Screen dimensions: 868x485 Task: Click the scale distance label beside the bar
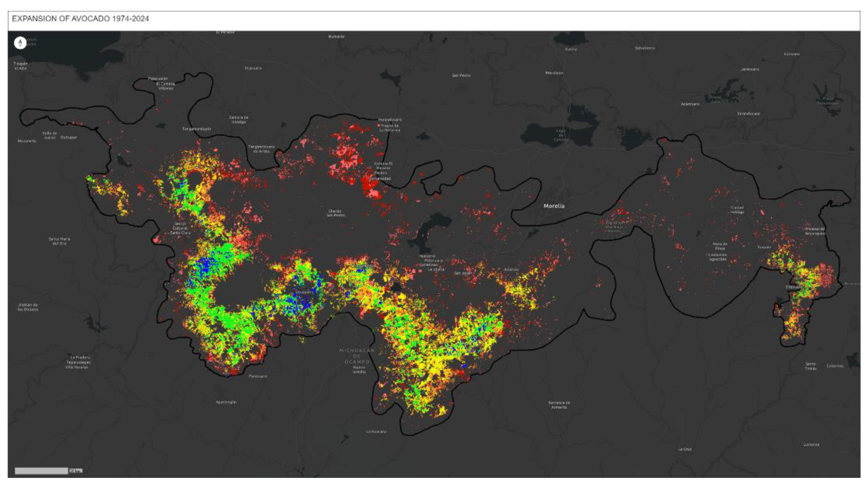coord(76,471)
